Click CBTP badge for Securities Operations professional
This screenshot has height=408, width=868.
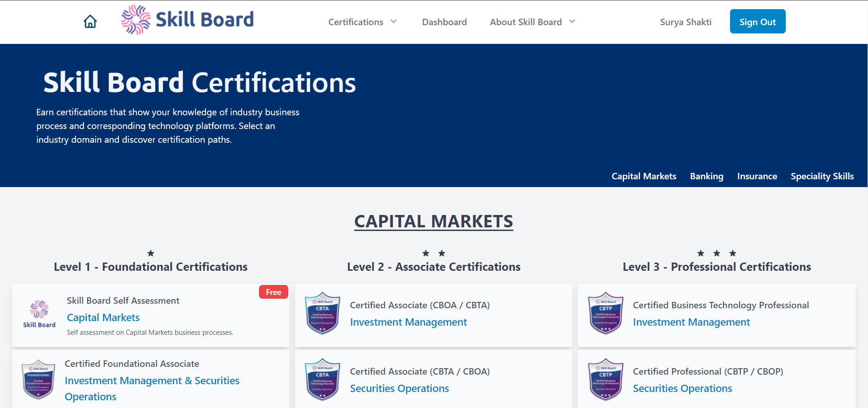[x=606, y=380]
